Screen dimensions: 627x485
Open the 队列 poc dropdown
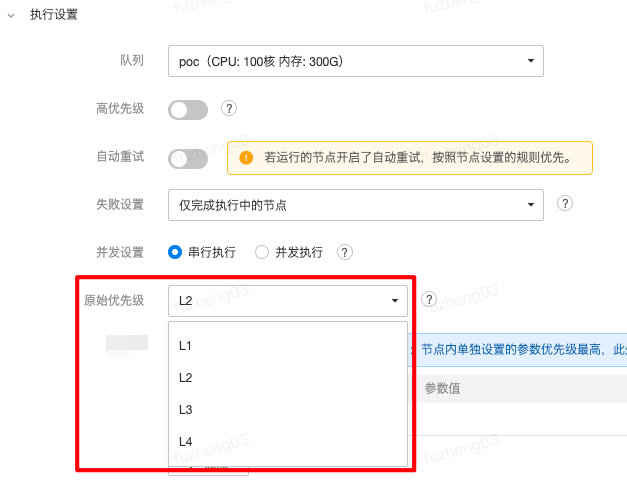pyautogui.click(x=355, y=61)
